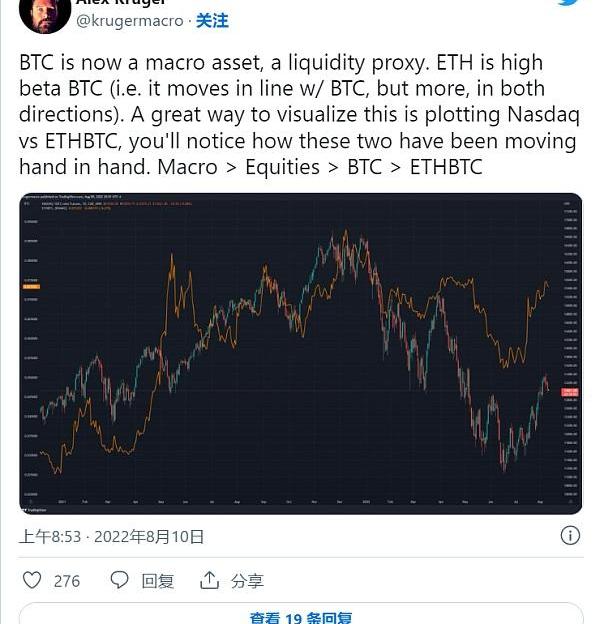600x624 pixels.
Task: Click the red price label on chart's right axis
Action: (569, 392)
